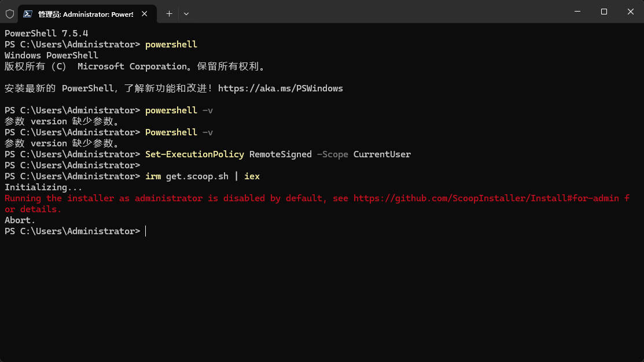The height and width of the screenshot is (362, 644).
Task: Click the 'Abort.' output line
Action: tap(20, 220)
